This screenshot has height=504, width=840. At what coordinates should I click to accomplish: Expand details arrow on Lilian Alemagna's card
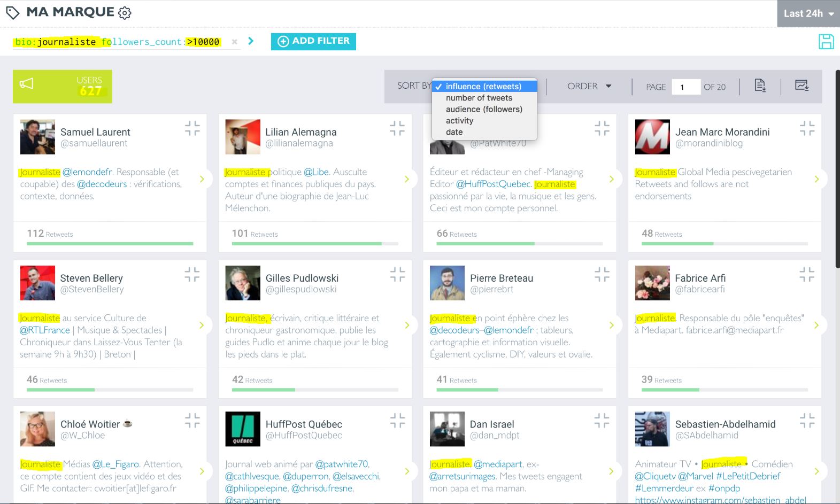(406, 179)
